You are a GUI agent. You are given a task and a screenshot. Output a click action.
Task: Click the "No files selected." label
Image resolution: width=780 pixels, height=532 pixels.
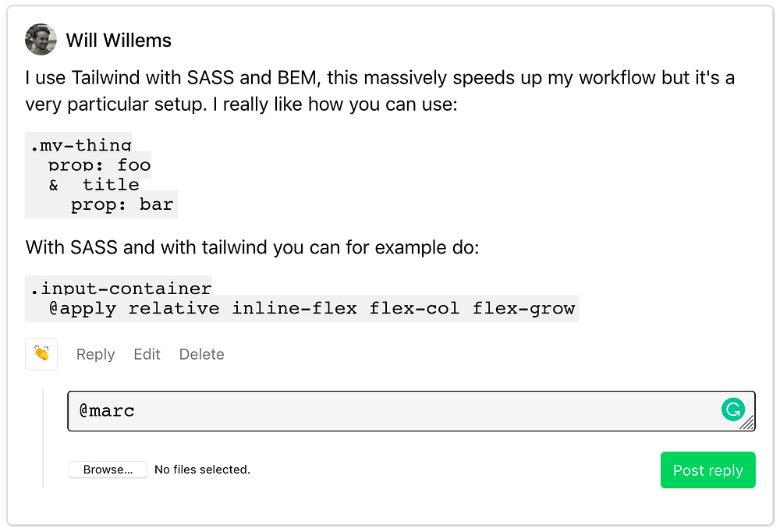click(x=202, y=470)
